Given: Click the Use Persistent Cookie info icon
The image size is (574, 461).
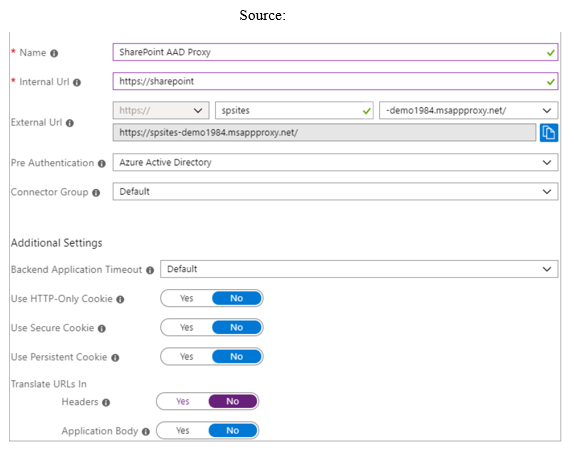Looking at the screenshot, I should [115, 358].
